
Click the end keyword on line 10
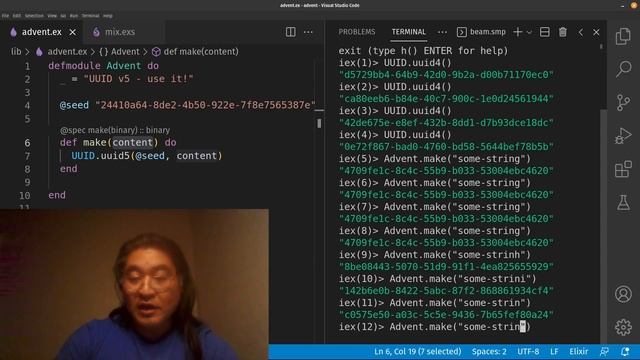(x=57, y=195)
